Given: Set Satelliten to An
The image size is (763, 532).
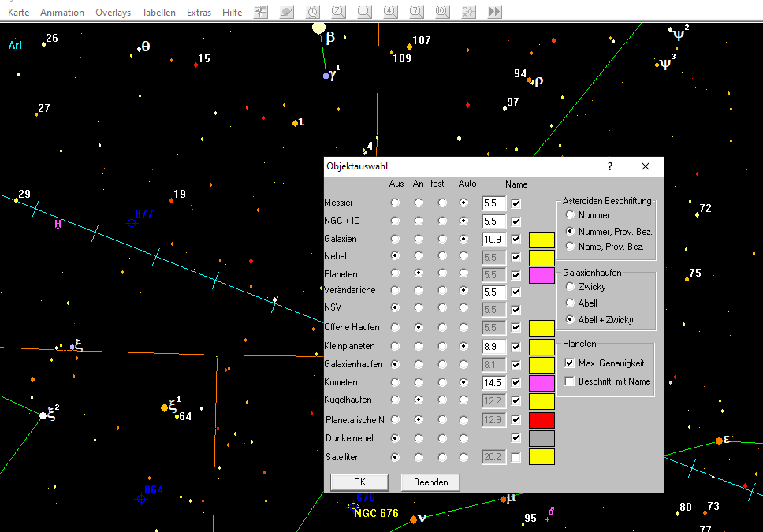Looking at the screenshot, I should coord(419,457).
